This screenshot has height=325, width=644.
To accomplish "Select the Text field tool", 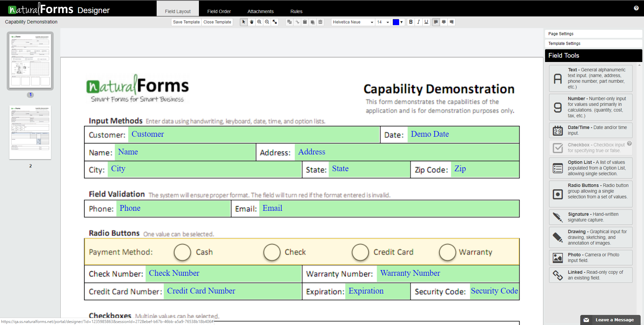I will (591, 78).
